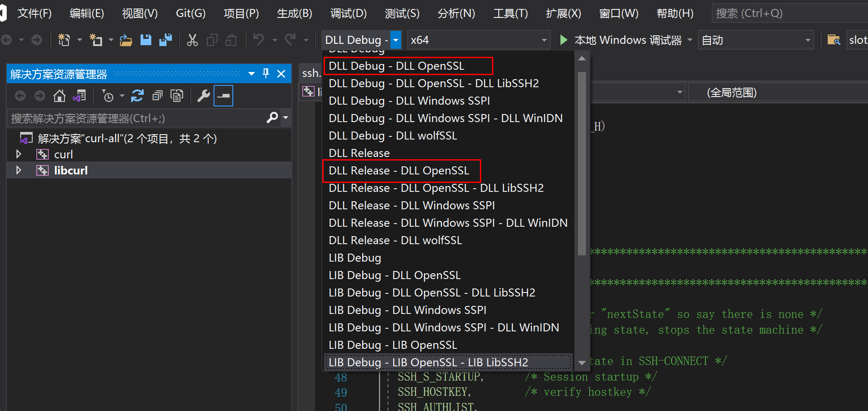Sync active document in Solution Explorer

tap(80, 95)
